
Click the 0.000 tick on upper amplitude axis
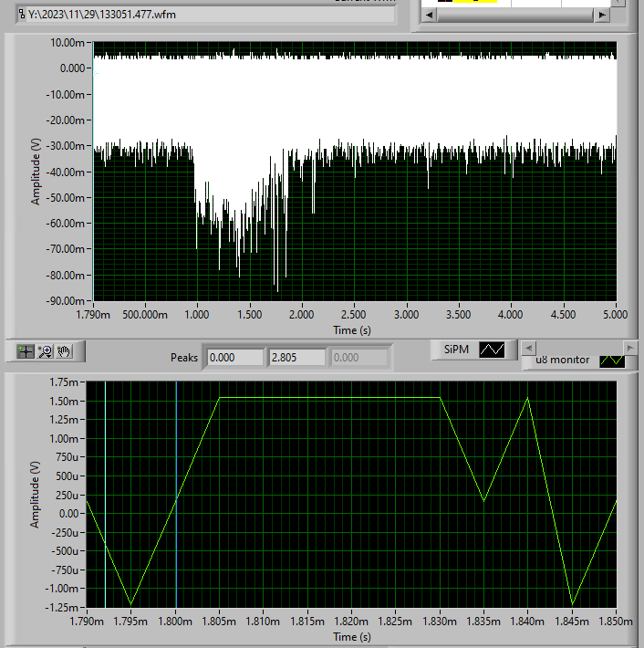[72, 68]
